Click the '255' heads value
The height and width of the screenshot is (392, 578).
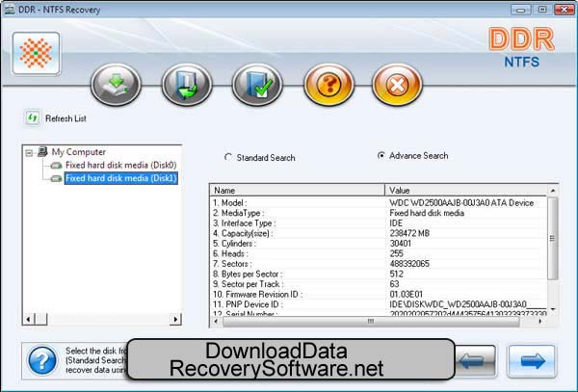pyautogui.click(x=396, y=254)
